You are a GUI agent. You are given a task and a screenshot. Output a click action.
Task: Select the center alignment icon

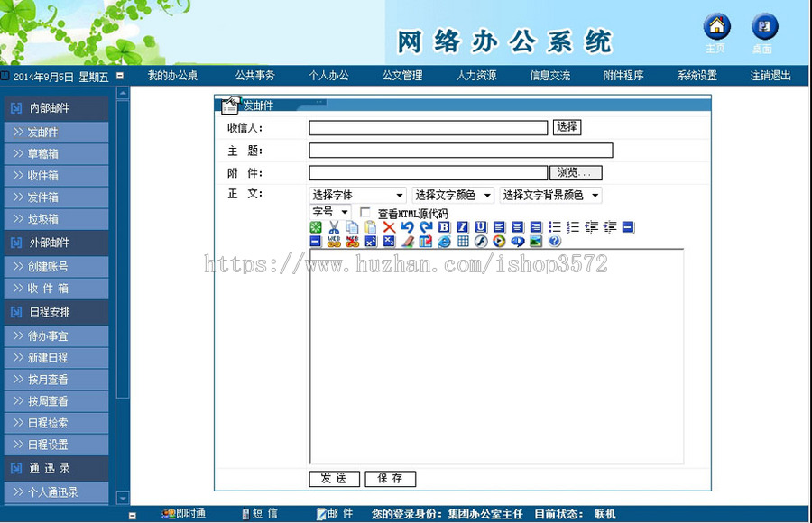coord(517,227)
